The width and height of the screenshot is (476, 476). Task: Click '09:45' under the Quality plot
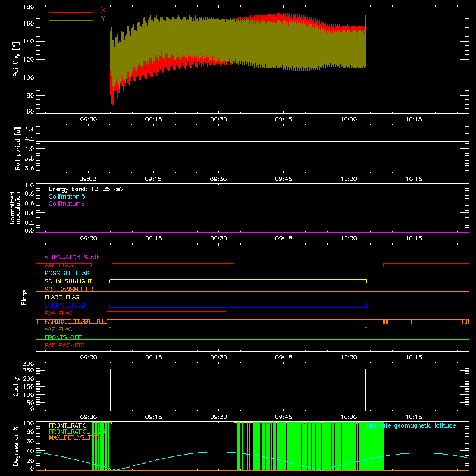[x=284, y=417]
